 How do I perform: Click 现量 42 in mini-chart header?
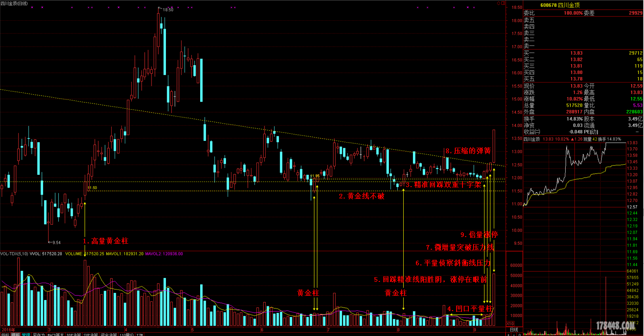point(589,139)
